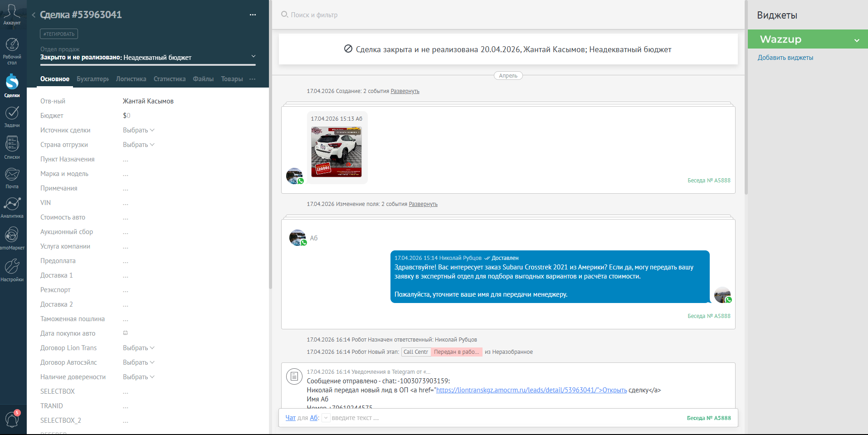Image resolution: width=868 pixels, height=435 pixels.
Task: Click the Аб contact avatar above blue message
Action: [x=298, y=238]
